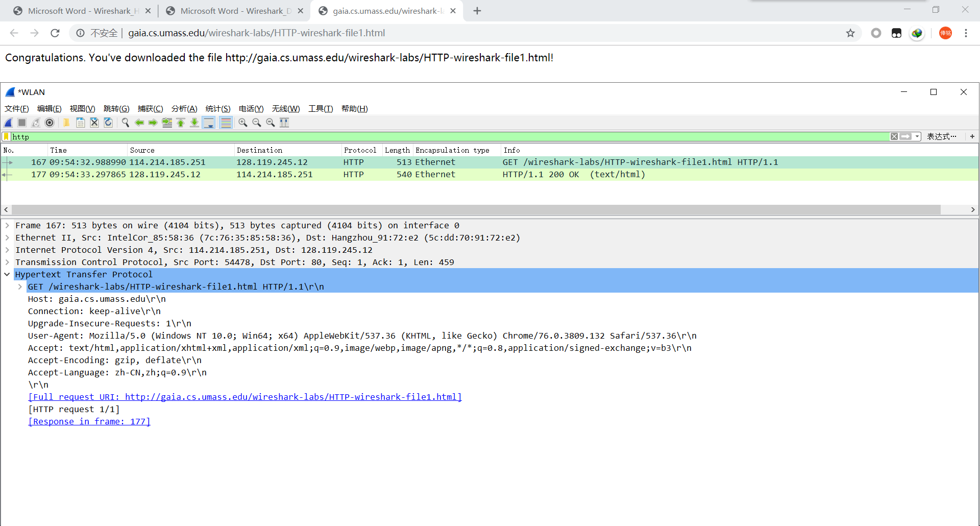Expand the GET request line item
The width and height of the screenshot is (980, 526).
click(x=20, y=286)
